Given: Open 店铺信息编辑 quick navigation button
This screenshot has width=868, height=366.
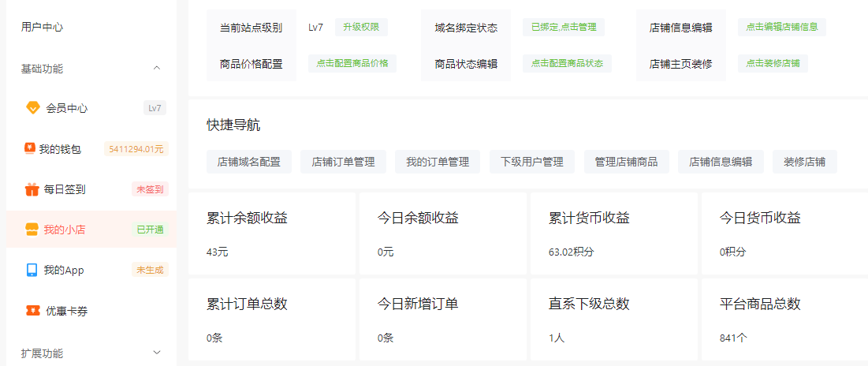Looking at the screenshot, I should click(x=721, y=162).
